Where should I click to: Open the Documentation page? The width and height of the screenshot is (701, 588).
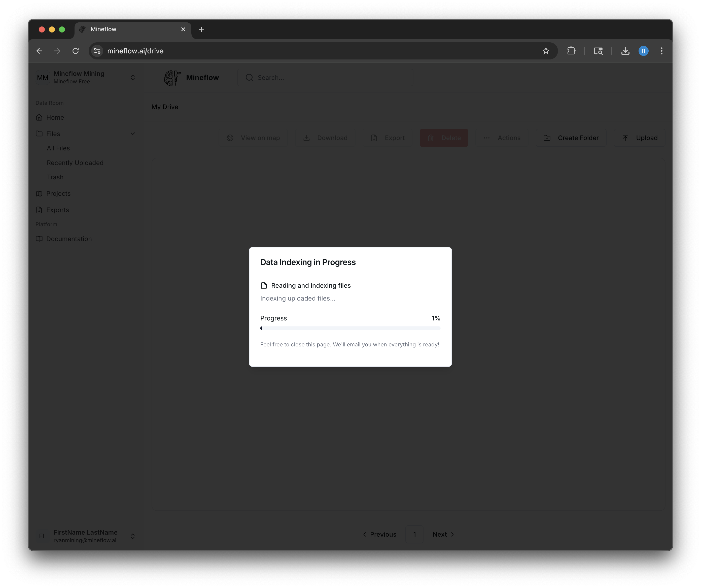click(69, 239)
